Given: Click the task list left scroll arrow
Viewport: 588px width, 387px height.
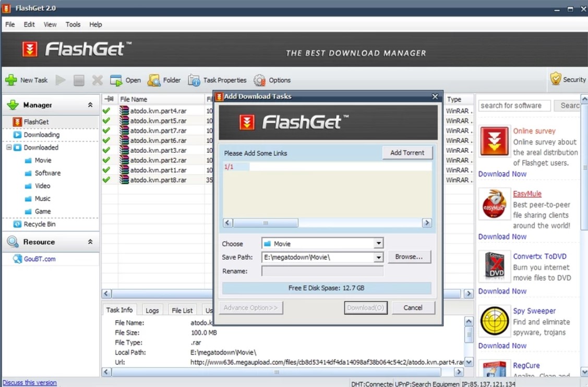Looking at the screenshot, I should pyautogui.click(x=106, y=294).
